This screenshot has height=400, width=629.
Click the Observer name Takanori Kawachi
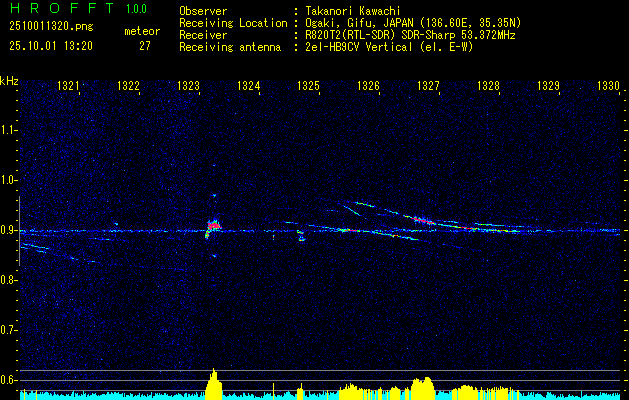click(x=353, y=11)
